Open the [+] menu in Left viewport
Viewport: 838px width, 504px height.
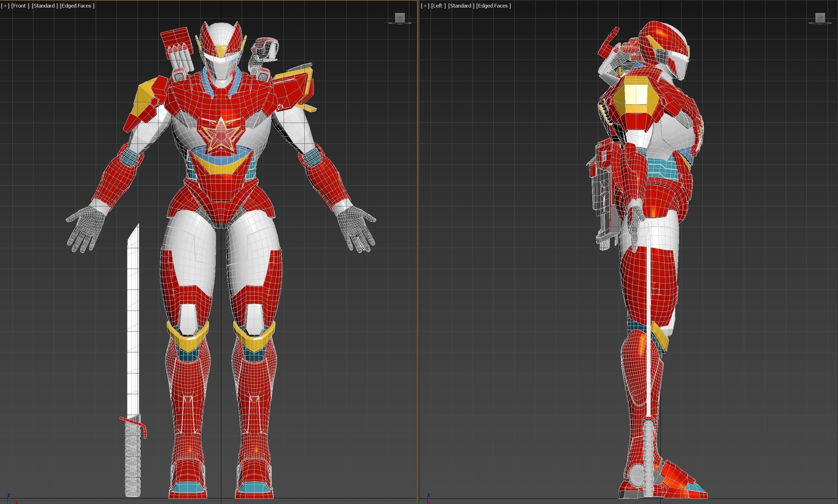[425, 6]
